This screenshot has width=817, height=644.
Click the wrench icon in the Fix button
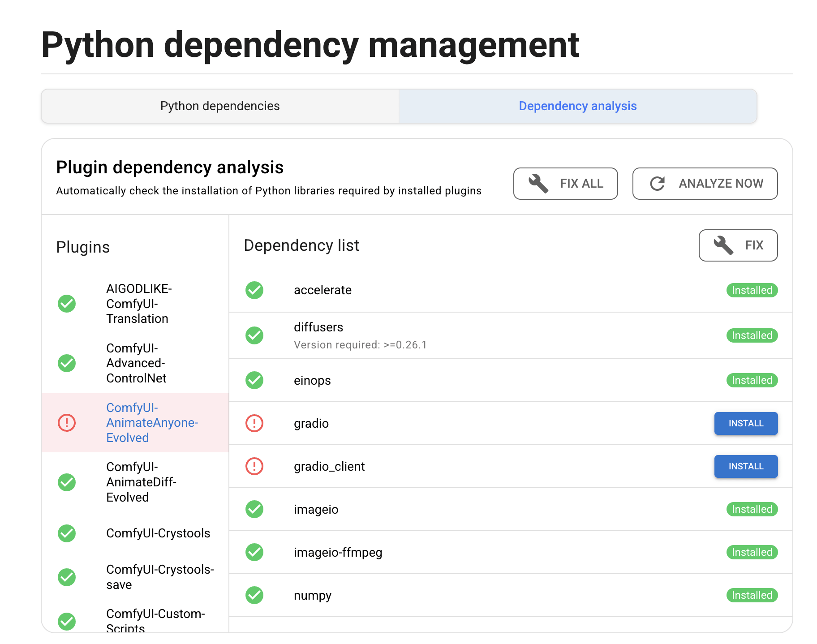tap(723, 245)
